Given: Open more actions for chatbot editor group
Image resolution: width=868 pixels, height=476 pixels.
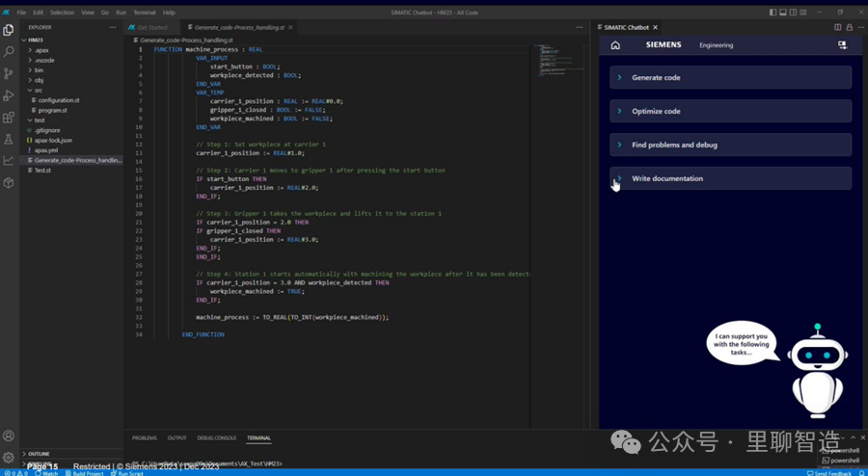Looking at the screenshot, I should (x=861, y=27).
